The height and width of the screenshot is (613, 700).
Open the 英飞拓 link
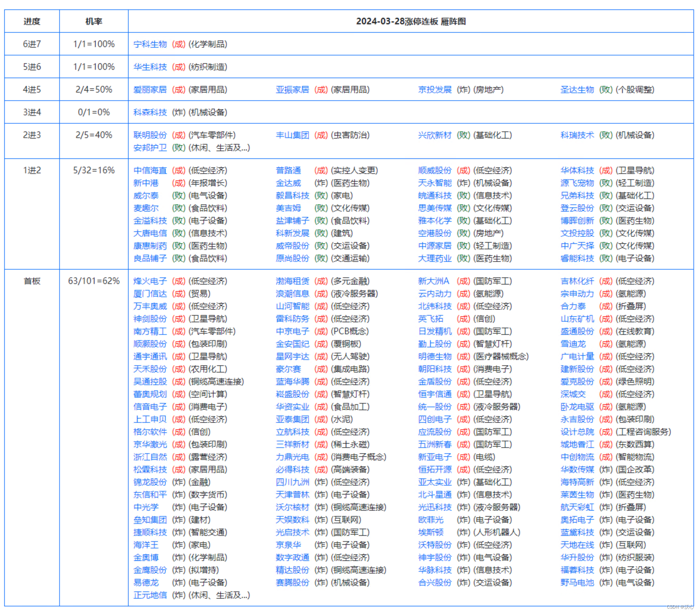[x=431, y=319]
